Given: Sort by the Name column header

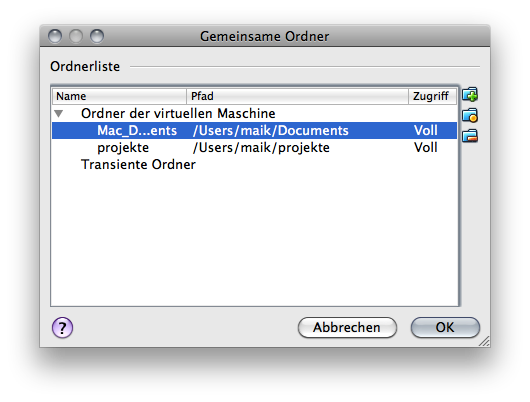Looking at the screenshot, I should pos(119,96).
